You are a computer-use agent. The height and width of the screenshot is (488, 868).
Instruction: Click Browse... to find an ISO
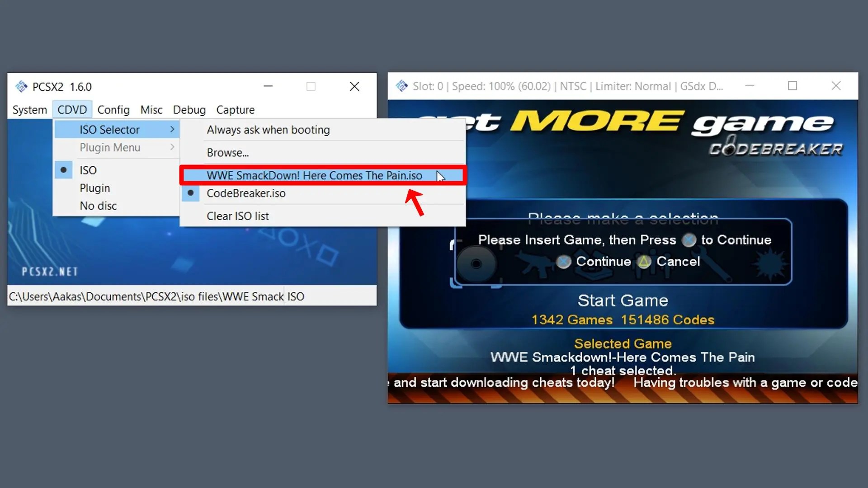click(227, 153)
